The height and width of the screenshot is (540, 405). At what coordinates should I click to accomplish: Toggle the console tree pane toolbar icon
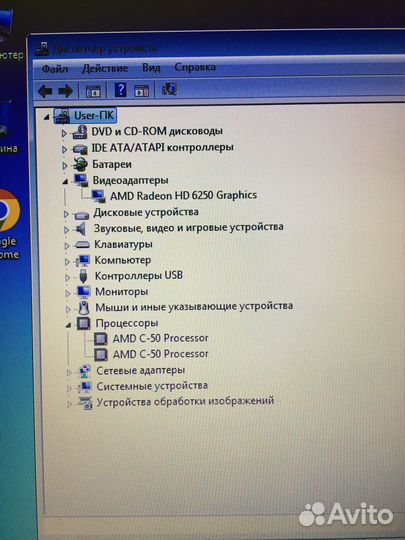coord(93,91)
